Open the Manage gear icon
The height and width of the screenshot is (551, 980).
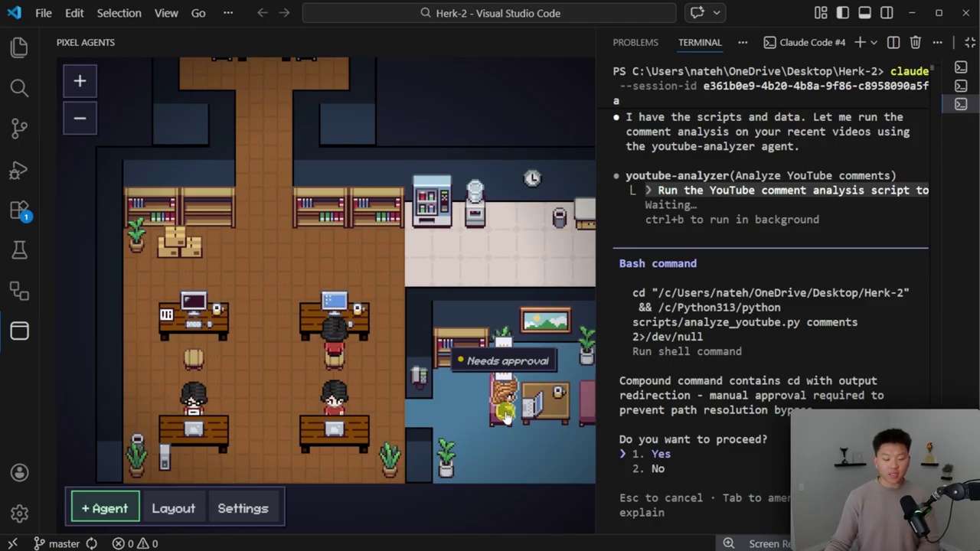click(19, 514)
